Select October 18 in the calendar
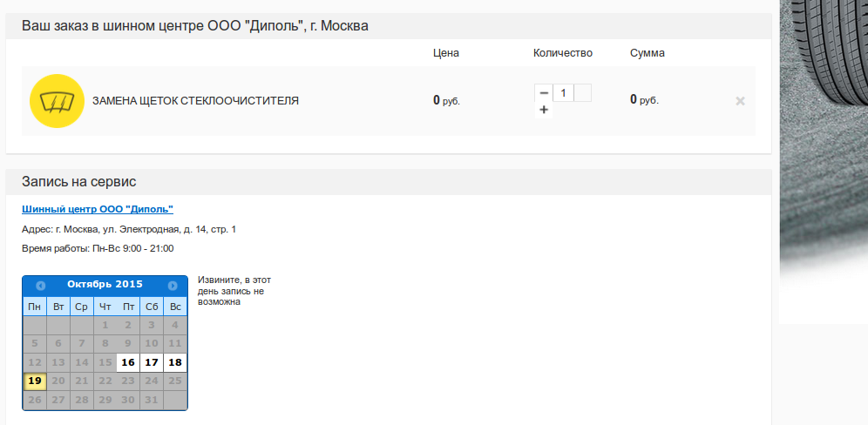Viewport: 868px width, 425px height. [x=175, y=362]
